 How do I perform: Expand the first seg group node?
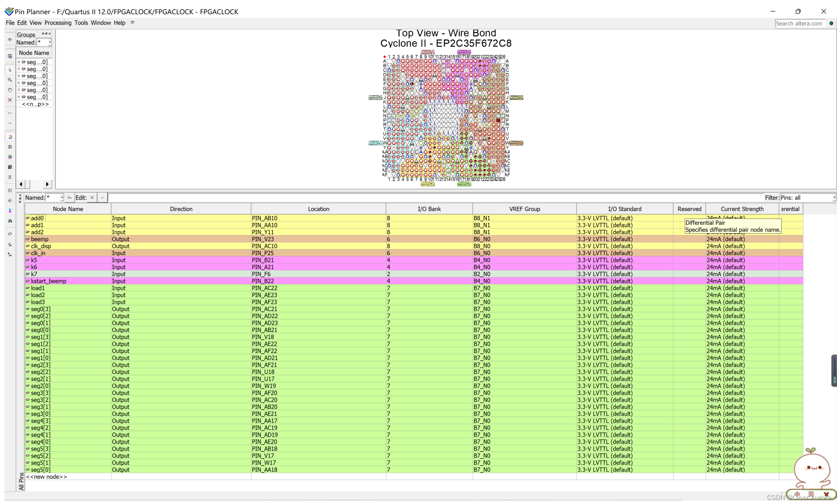[x=19, y=62]
